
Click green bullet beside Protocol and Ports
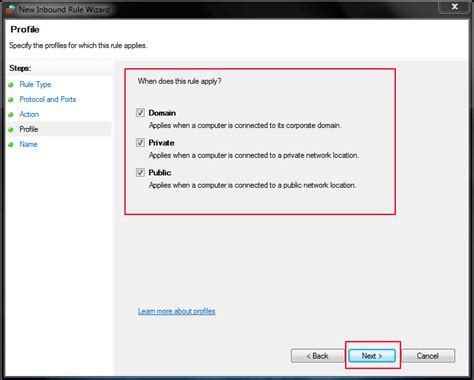[11, 100]
